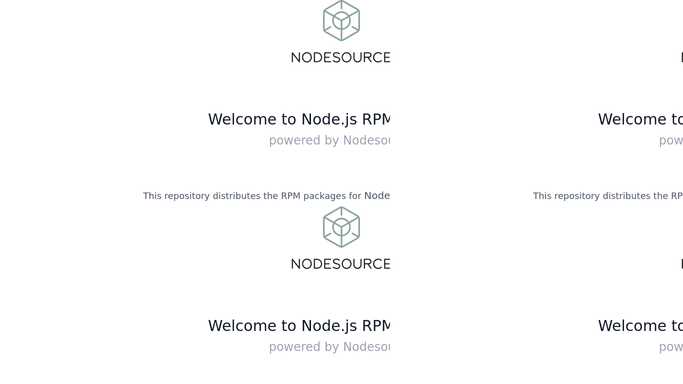Viewport: 683px width, 384px height.
Task: Click the lower truncated "Welcome to" heading at right edge
Action: (x=640, y=326)
